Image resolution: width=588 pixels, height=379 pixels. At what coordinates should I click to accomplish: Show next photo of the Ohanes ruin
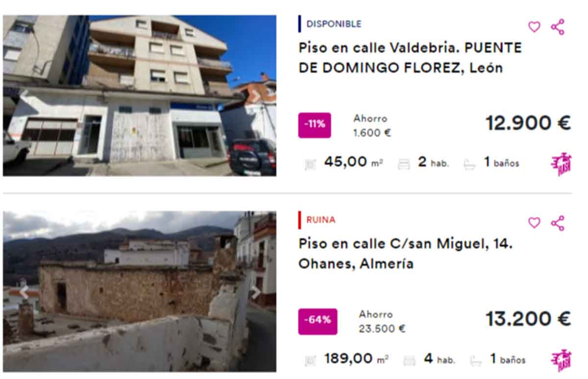click(255, 292)
